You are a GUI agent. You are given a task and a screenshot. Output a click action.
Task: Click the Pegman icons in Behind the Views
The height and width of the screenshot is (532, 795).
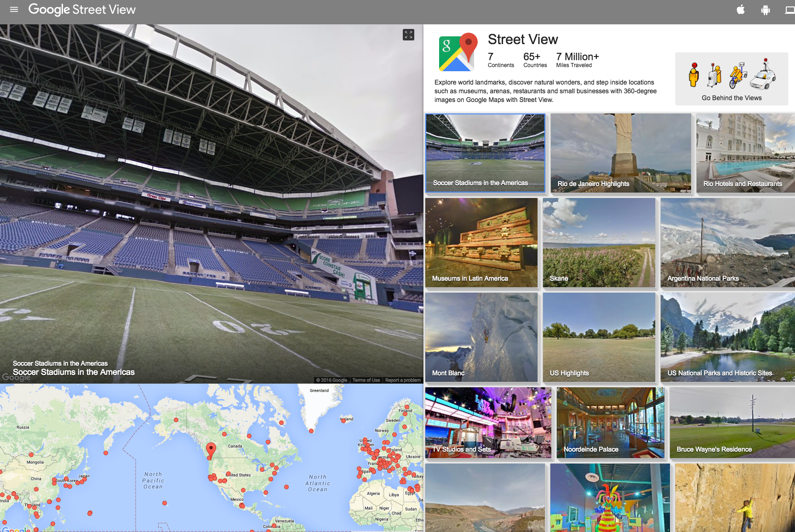pyautogui.click(x=732, y=74)
